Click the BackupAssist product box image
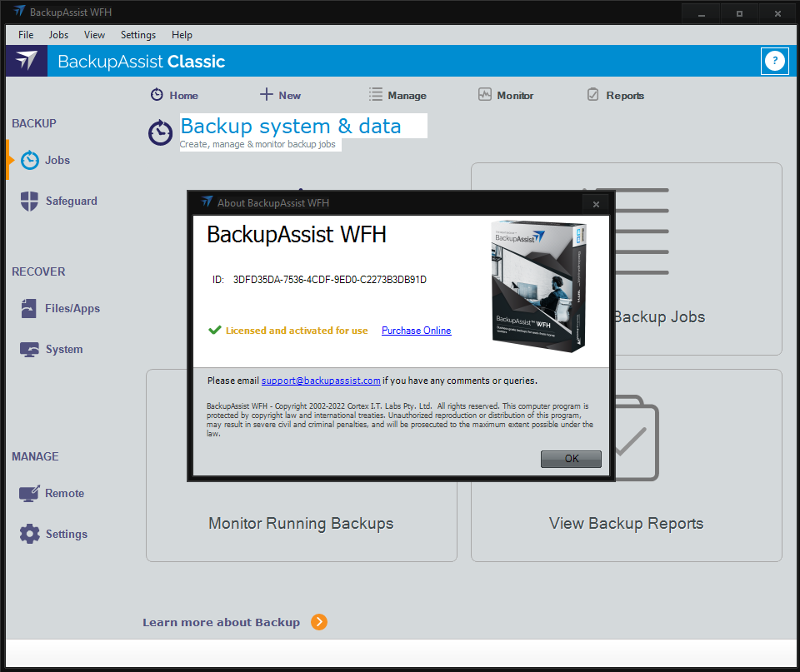 click(539, 286)
